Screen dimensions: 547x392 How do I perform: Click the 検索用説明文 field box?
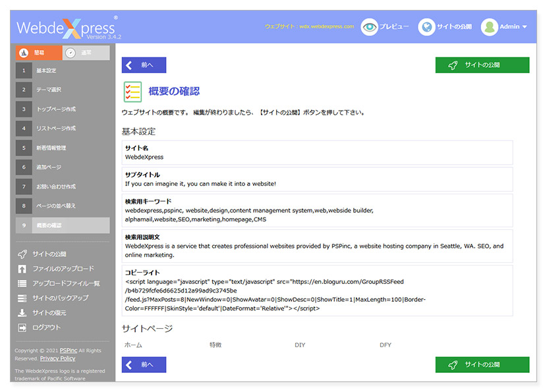pos(317,246)
